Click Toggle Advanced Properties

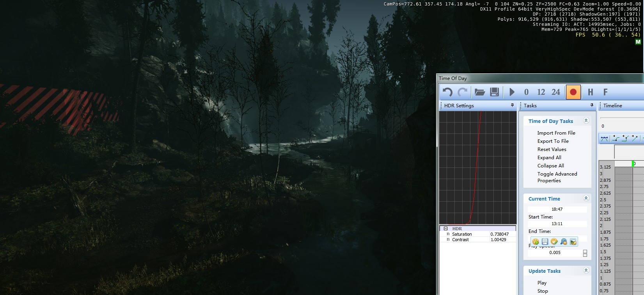click(557, 177)
